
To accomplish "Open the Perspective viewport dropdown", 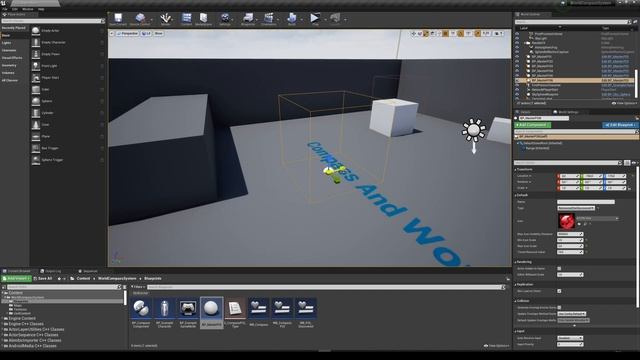I will coord(128,33).
